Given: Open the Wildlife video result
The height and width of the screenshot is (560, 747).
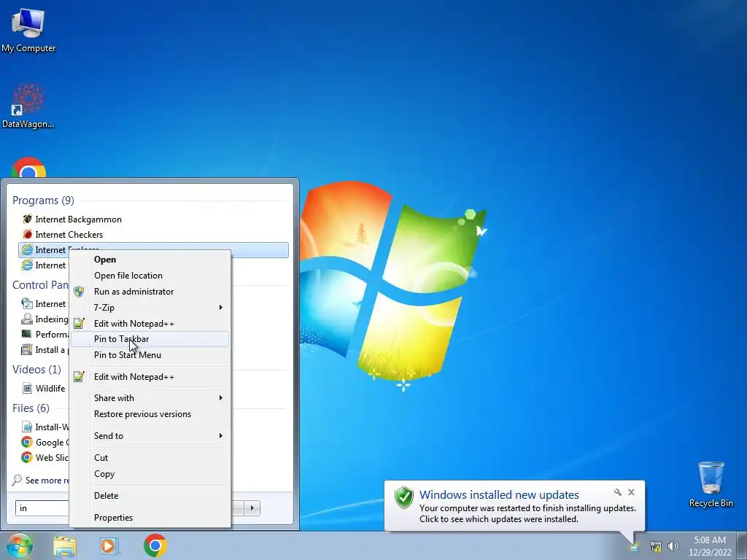Looking at the screenshot, I should pyautogui.click(x=44, y=389).
